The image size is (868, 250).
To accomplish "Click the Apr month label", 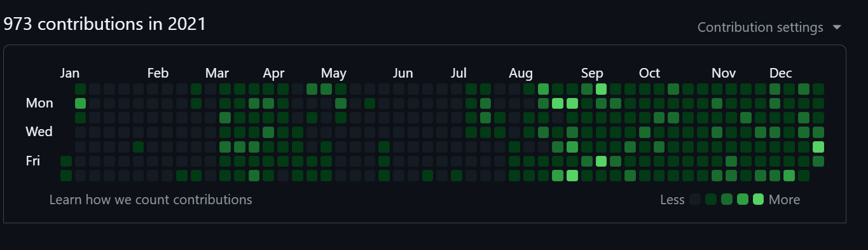I will (273, 73).
